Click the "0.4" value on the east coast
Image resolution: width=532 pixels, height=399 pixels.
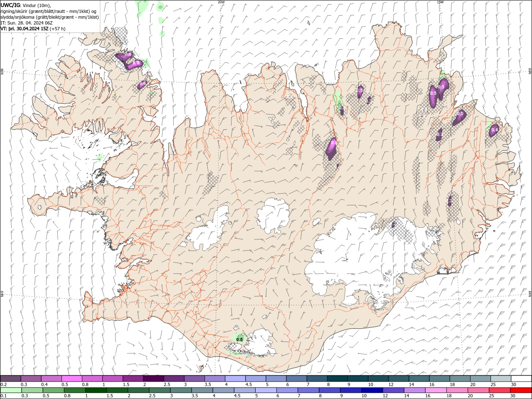495,130
